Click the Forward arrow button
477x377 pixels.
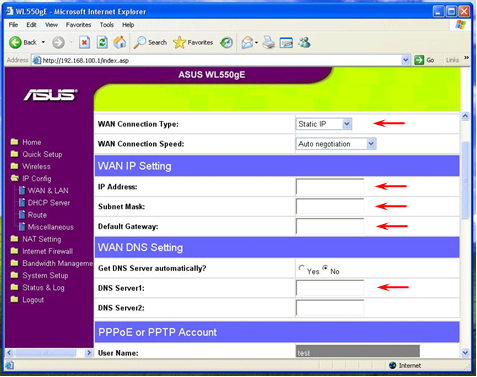(58, 43)
